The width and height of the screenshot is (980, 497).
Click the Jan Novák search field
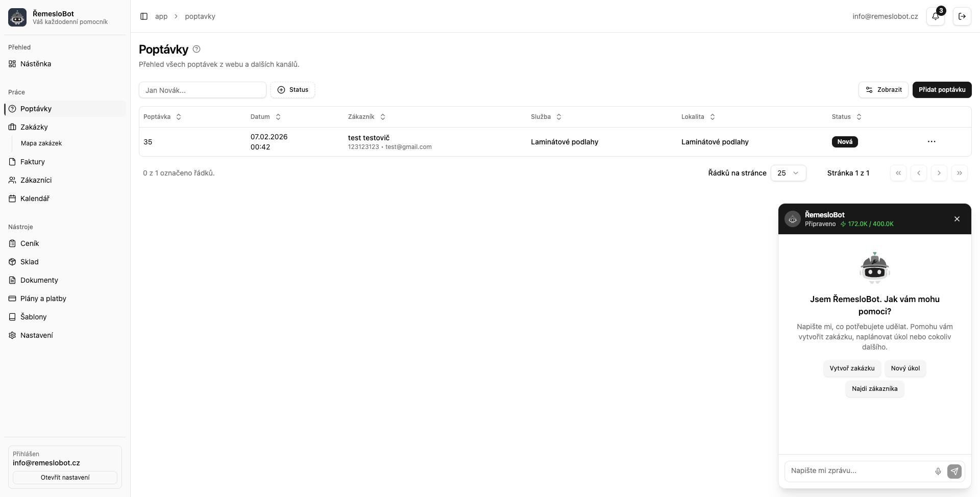(x=203, y=89)
